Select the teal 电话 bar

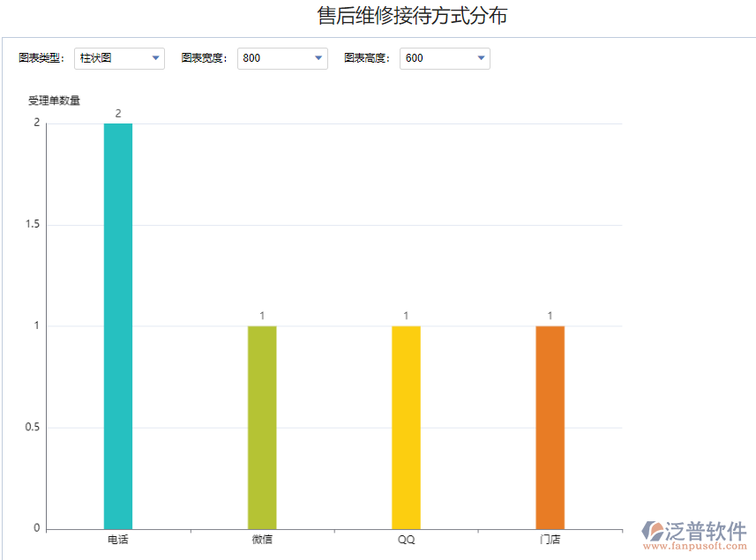117,326
